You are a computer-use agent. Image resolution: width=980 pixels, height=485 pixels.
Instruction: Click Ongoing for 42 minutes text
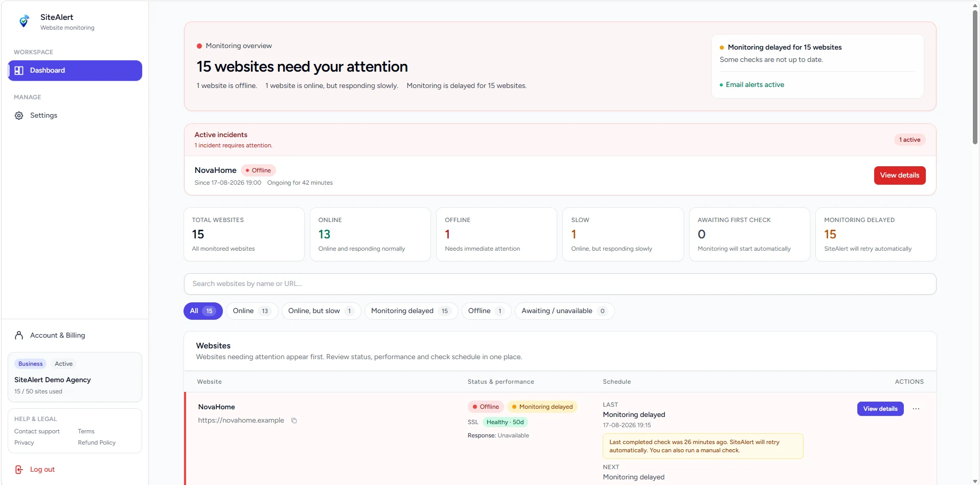click(x=300, y=183)
